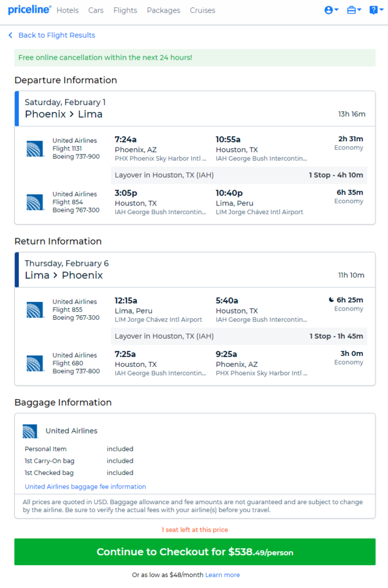
Task: Open the Cruises menu item
Action: point(203,10)
